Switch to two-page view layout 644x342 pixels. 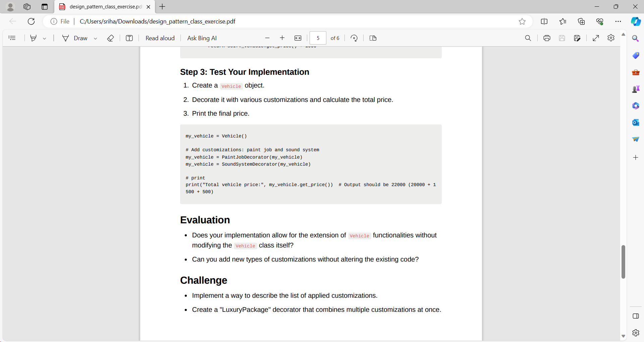(x=373, y=38)
